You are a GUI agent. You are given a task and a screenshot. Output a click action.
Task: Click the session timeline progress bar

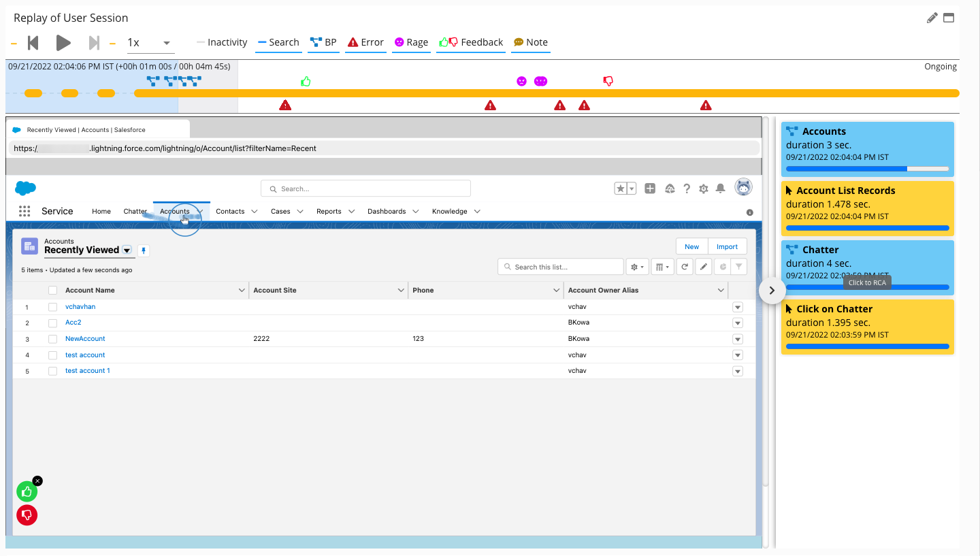(x=476, y=93)
